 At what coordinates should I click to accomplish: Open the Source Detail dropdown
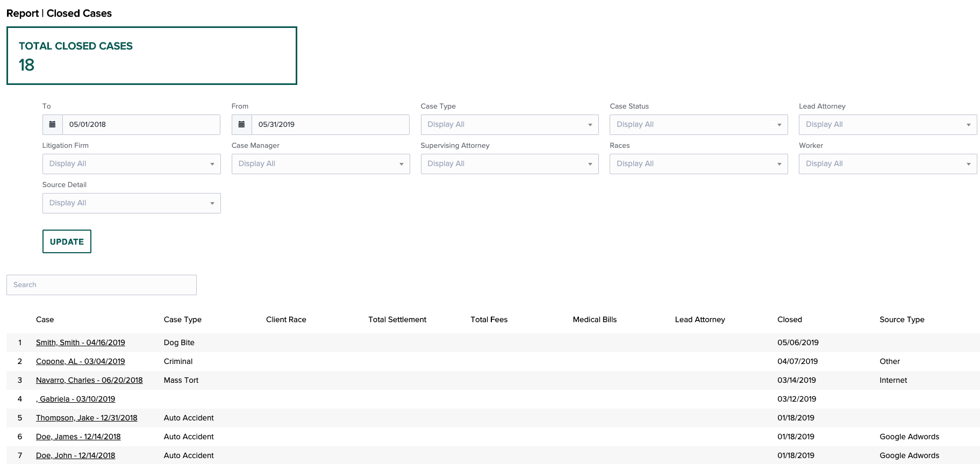pyautogui.click(x=132, y=203)
